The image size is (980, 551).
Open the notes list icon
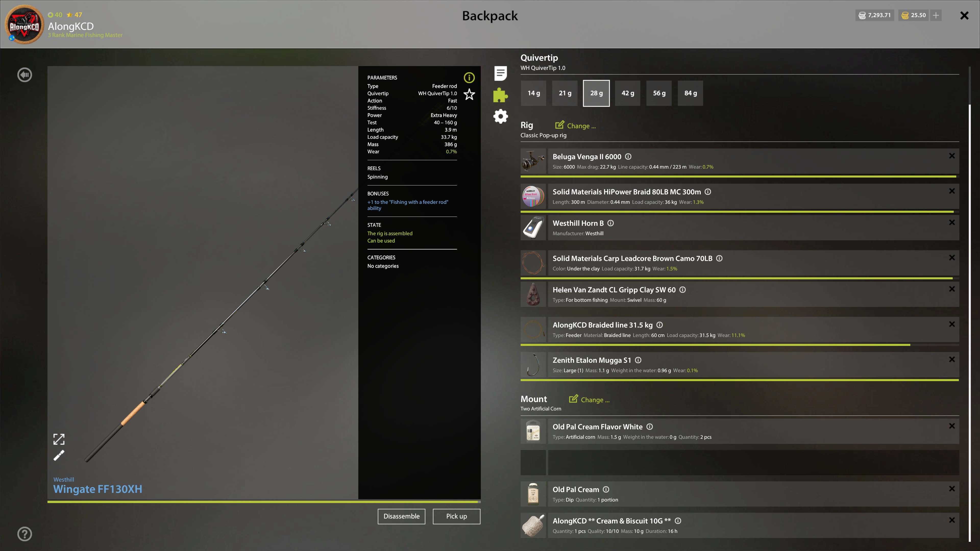(500, 73)
